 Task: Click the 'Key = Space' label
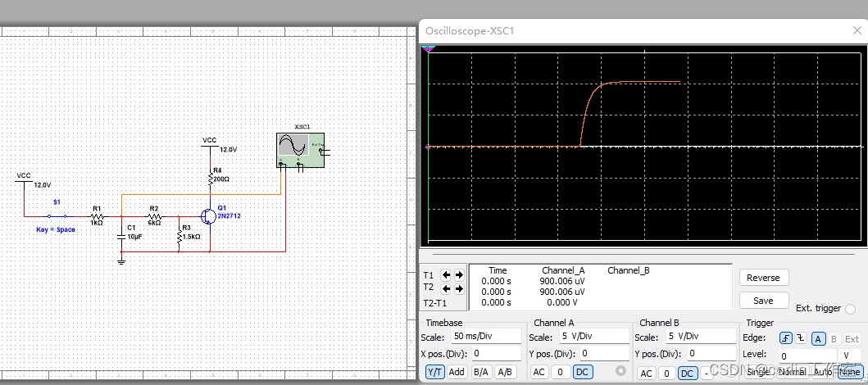[56, 229]
